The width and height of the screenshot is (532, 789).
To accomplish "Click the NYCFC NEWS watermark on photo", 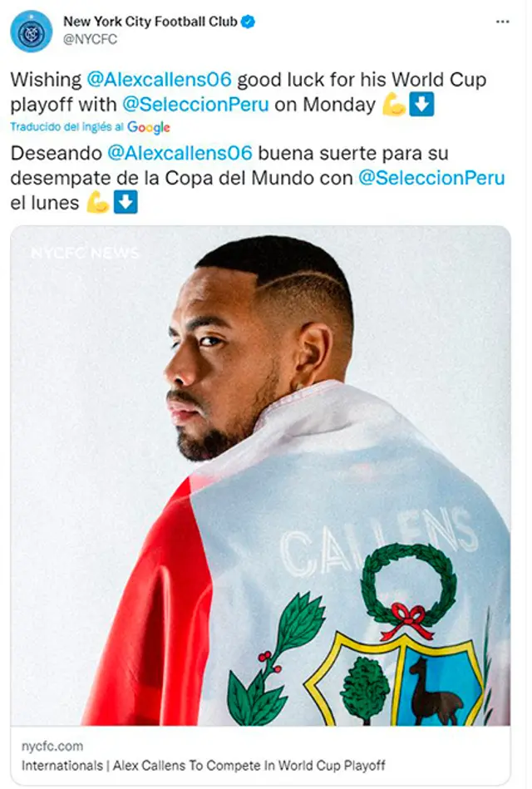I will point(85,253).
